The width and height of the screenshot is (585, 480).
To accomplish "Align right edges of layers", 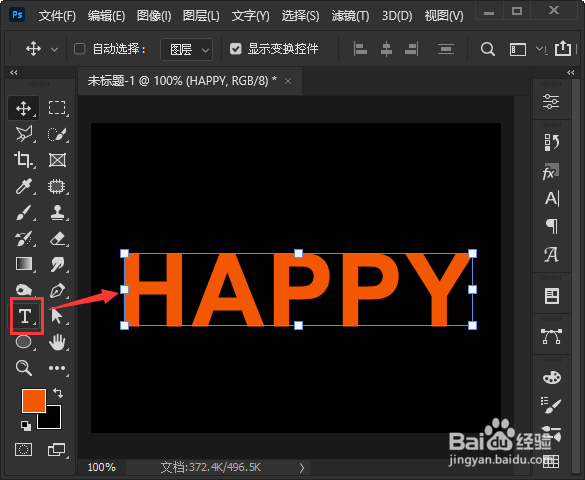I will (x=412, y=49).
